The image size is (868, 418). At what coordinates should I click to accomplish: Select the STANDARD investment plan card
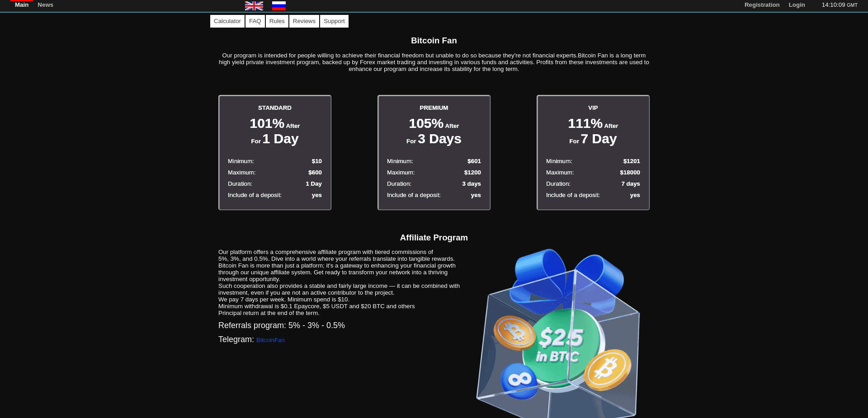coord(275,152)
